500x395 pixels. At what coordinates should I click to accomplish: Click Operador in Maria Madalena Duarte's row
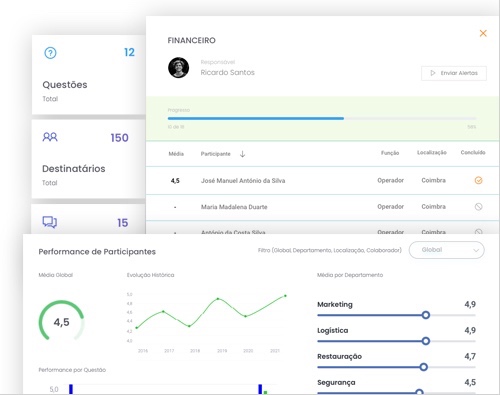tap(390, 207)
